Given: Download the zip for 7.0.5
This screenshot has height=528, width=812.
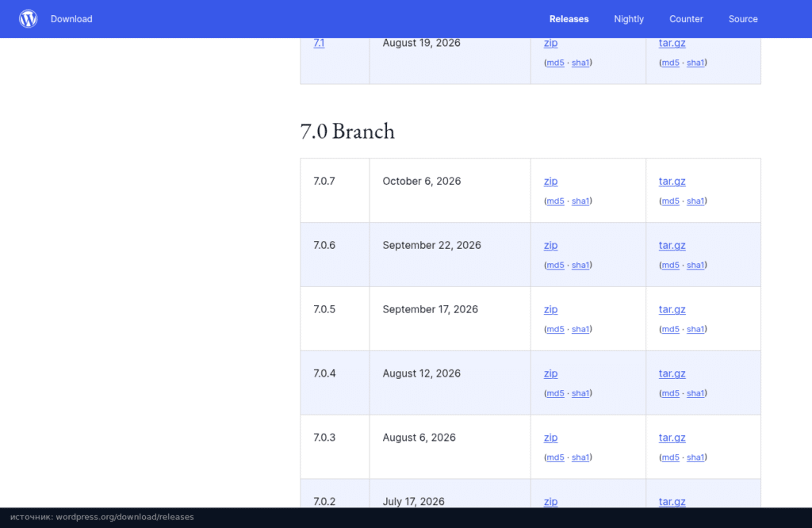Looking at the screenshot, I should tap(550, 309).
